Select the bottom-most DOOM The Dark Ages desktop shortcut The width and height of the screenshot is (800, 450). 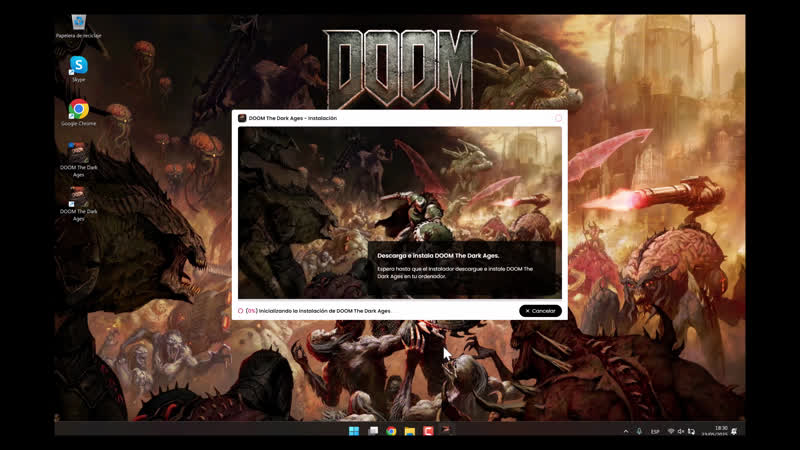click(x=78, y=204)
